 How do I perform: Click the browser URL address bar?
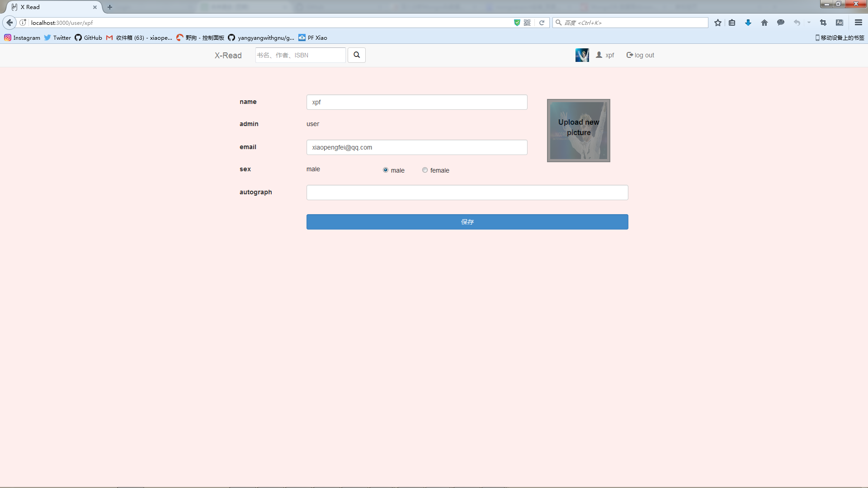(271, 23)
